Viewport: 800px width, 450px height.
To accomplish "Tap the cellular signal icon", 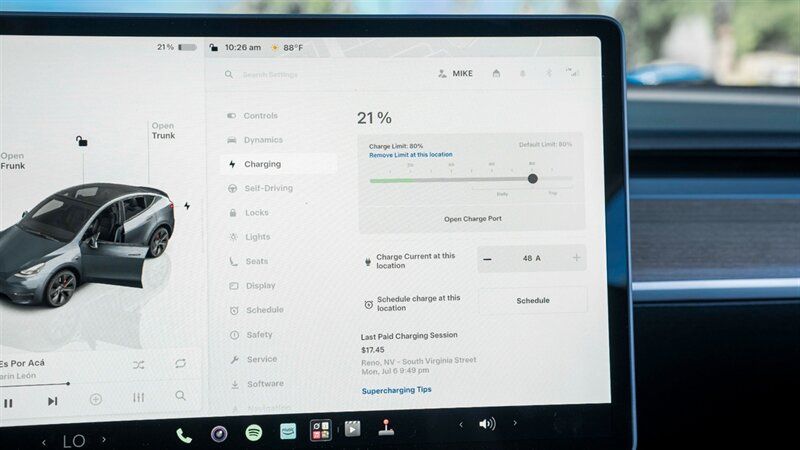I will point(572,72).
